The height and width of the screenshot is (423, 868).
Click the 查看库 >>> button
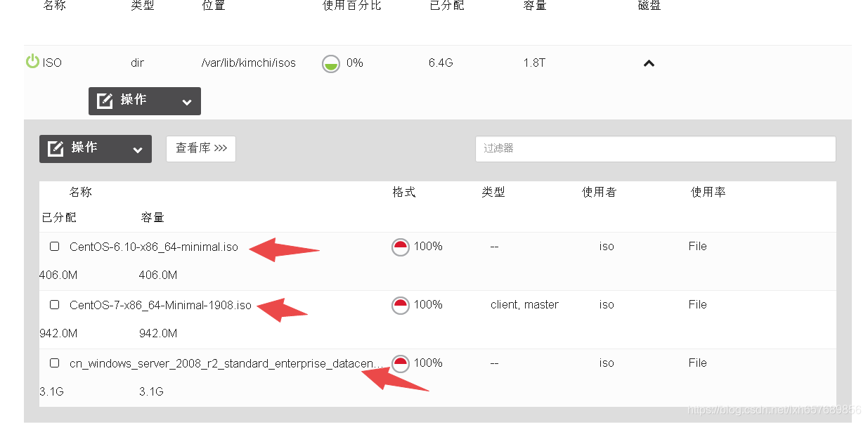coord(201,149)
